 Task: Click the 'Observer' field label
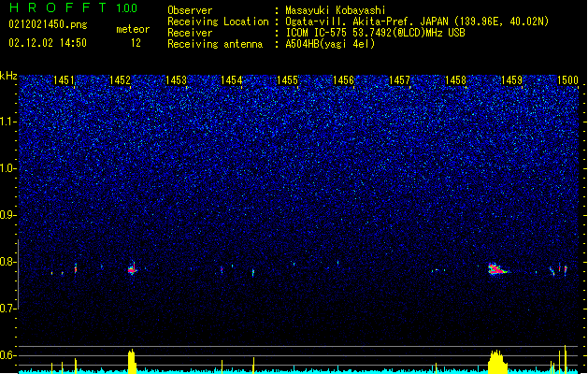tap(190, 10)
